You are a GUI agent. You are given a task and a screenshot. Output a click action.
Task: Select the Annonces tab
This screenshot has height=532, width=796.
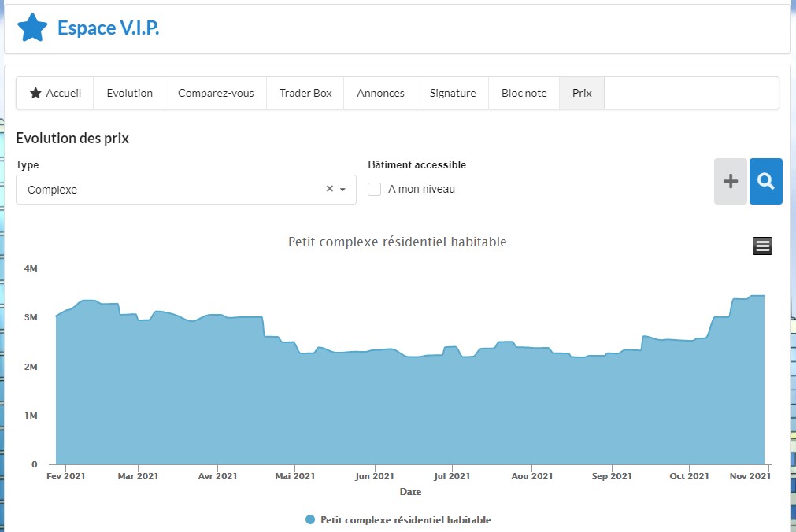coord(380,93)
